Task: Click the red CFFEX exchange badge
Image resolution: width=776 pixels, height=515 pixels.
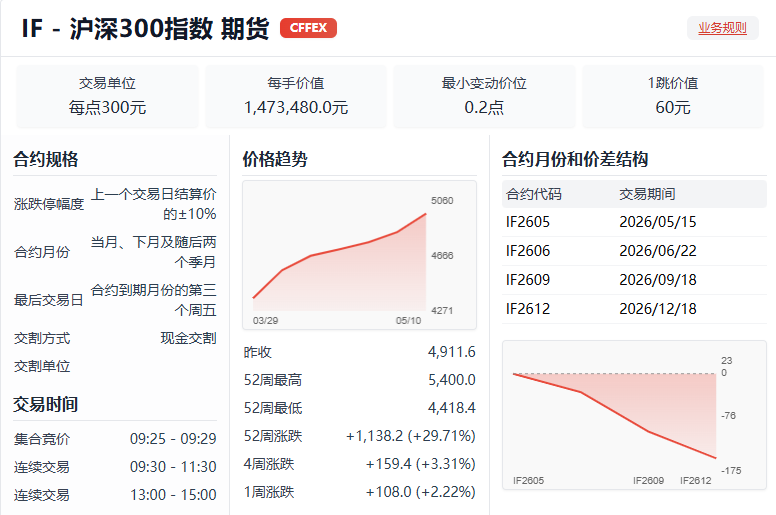Action: tap(308, 28)
